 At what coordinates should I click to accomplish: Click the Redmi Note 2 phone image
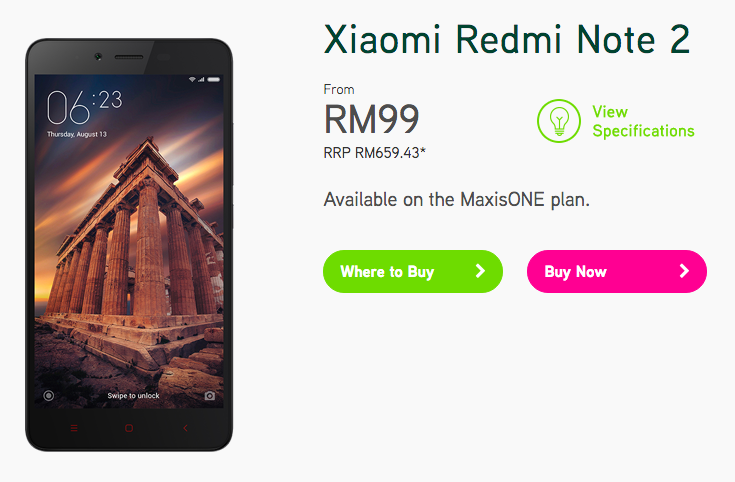pos(129,245)
